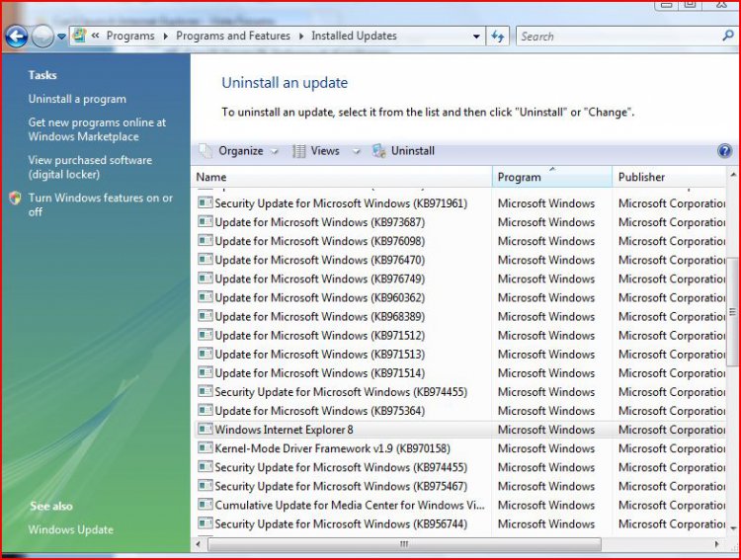Click icon next to Kernel-Mode Driver Framework
The width and height of the screenshot is (741, 560).
[206, 448]
